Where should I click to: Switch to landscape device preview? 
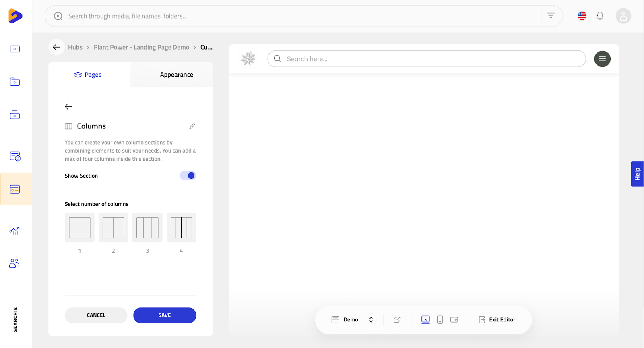click(454, 320)
